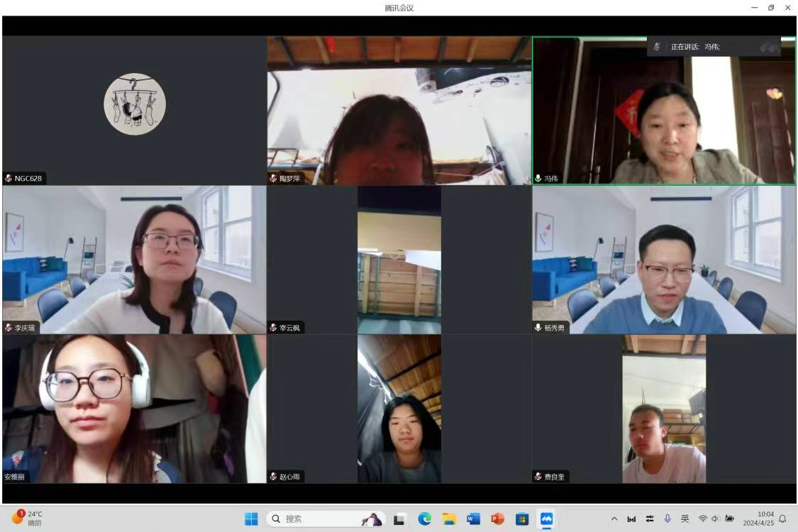The height and width of the screenshot is (532, 798).
Task: Open the weather widget showing 24°C
Action: coord(28,519)
